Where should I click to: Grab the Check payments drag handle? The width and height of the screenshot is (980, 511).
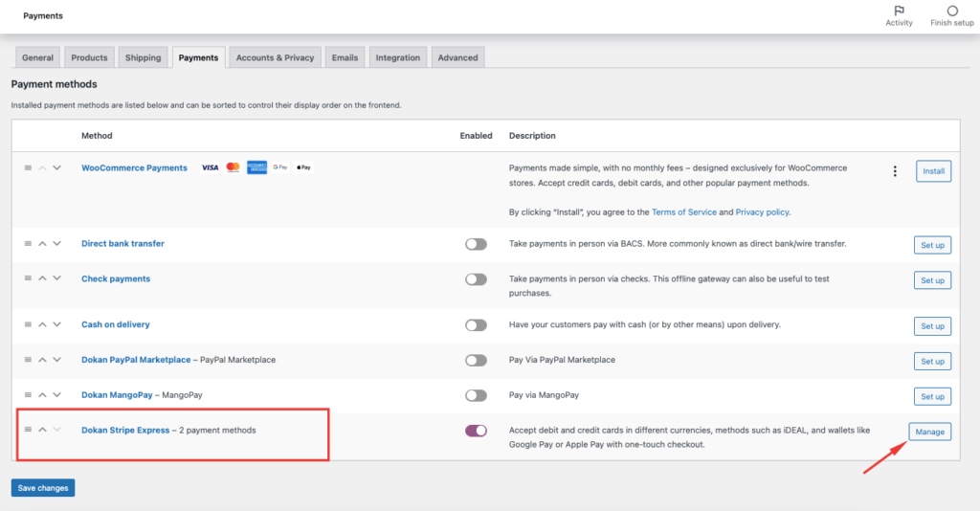pyautogui.click(x=28, y=278)
